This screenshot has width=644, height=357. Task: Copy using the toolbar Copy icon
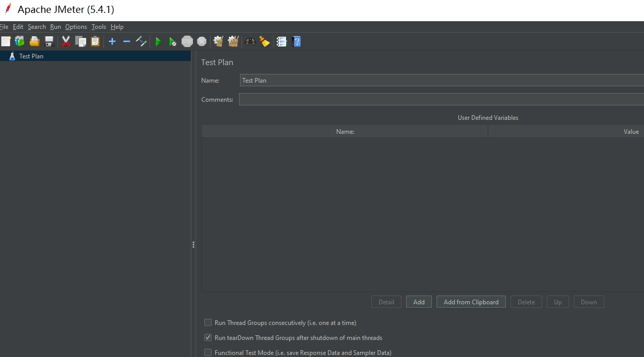[x=81, y=41]
